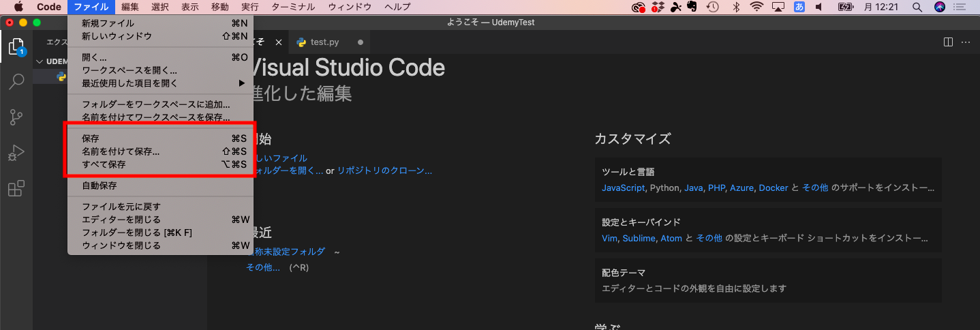Viewport: 980px width, 330px height.
Task: Select すべて保存 in the File menu
Action: coord(104,164)
